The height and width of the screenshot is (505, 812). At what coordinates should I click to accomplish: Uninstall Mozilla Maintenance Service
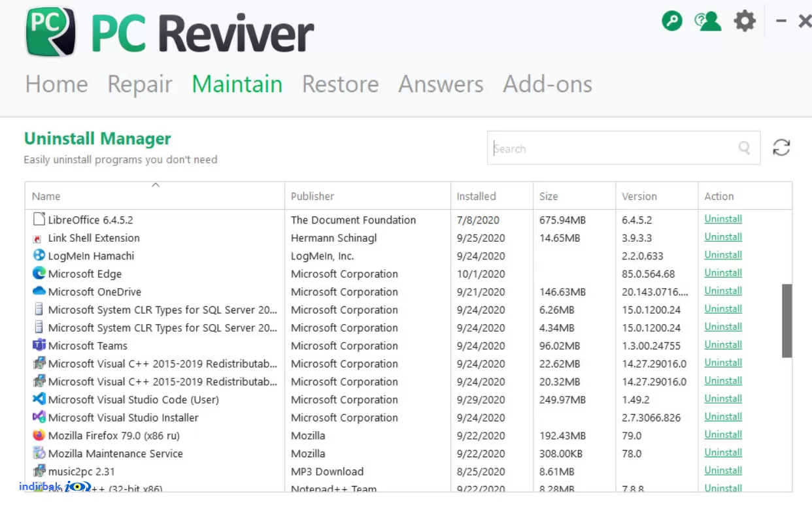[x=723, y=453]
